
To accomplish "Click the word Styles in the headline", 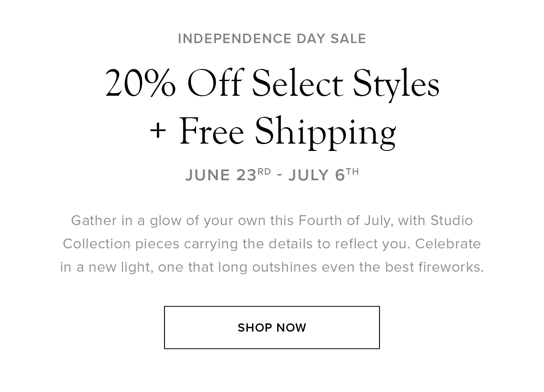I will point(396,84).
